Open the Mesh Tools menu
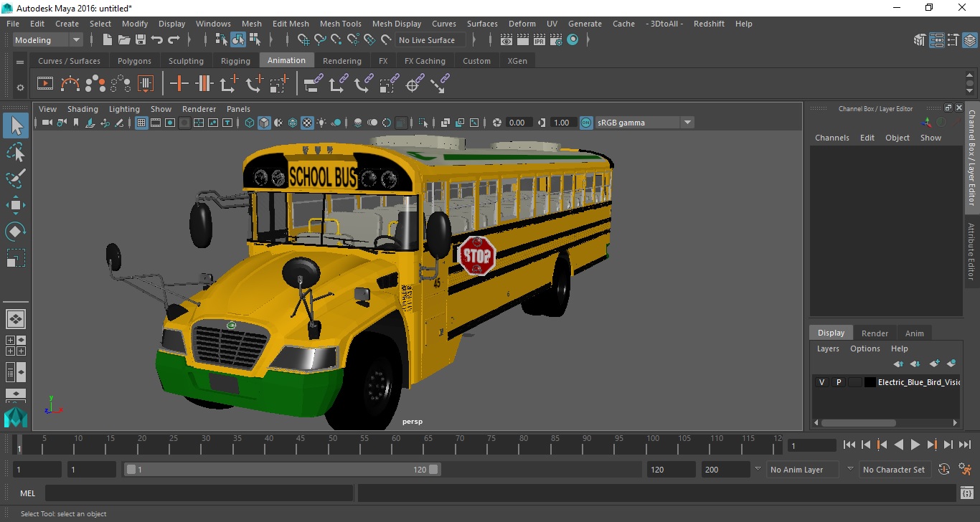 pyautogui.click(x=340, y=24)
